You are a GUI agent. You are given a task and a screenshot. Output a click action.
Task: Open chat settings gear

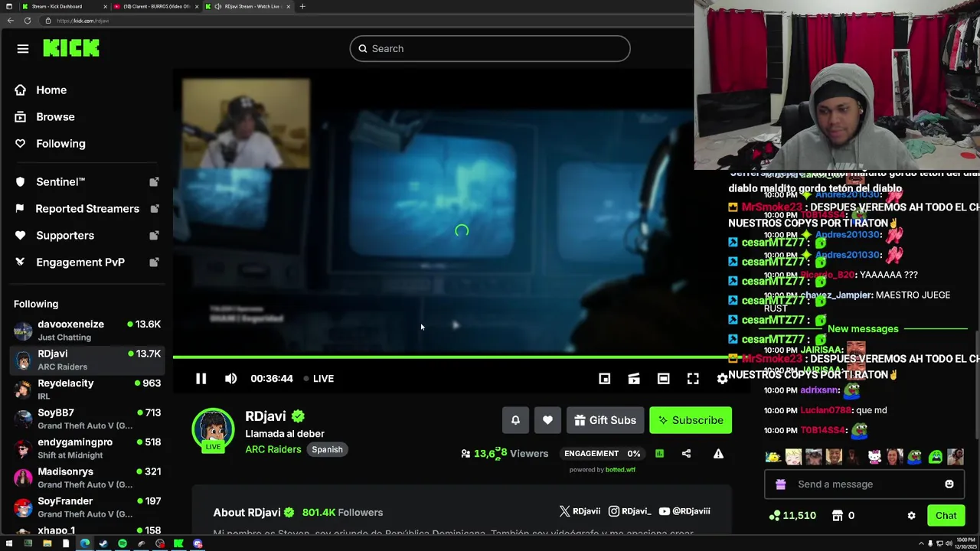point(911,516)
